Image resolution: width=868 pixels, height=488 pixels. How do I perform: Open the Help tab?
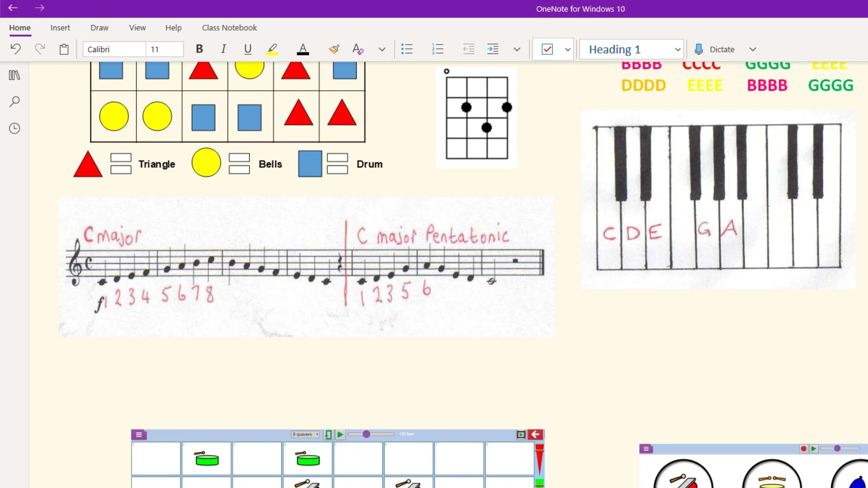coord(174,28)
